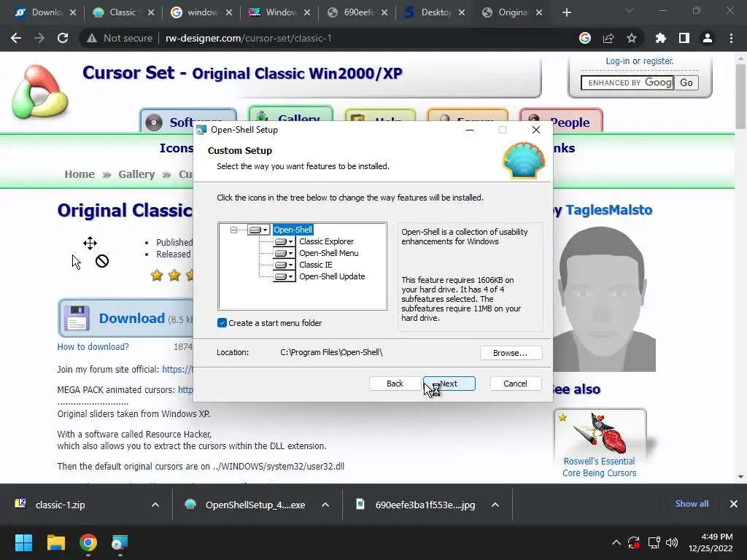This screenshot has height=560, width=747.
Task: Open TaglesMalsto author link
Action: click(608, 210)
